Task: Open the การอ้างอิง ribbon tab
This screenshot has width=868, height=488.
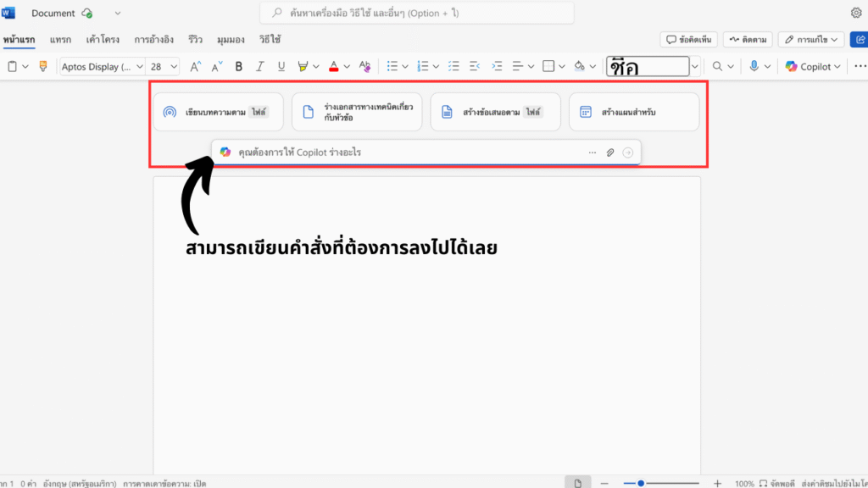Action: point(153,40)
